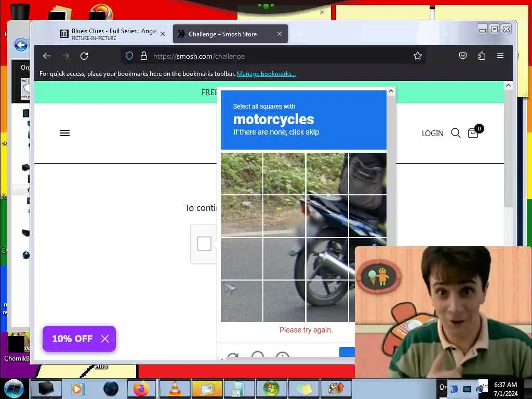Open the Windows flag orb taskbar icon

click(270, 389)
